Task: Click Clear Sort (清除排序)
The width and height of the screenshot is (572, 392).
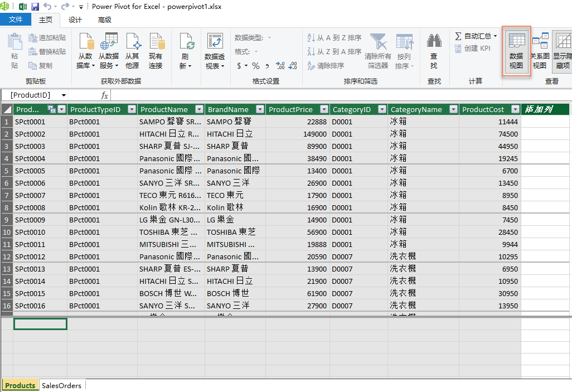Action: click(326, 66)
